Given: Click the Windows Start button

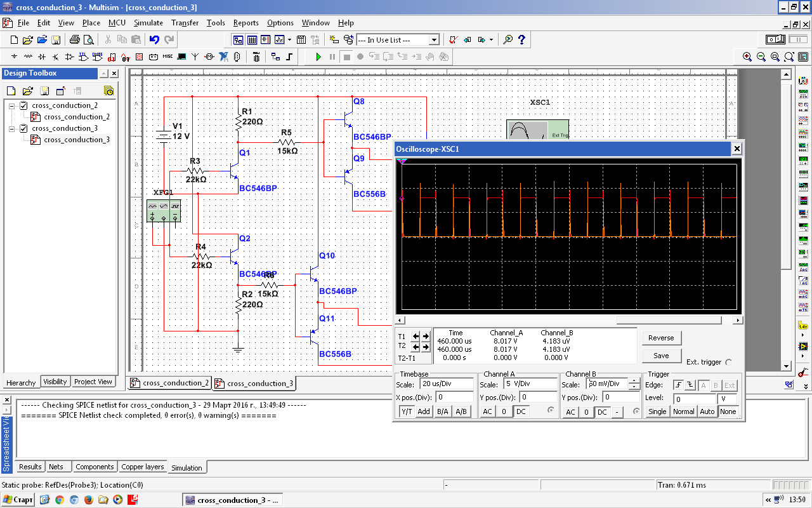Looking at the screenshot, I should 18,500.
